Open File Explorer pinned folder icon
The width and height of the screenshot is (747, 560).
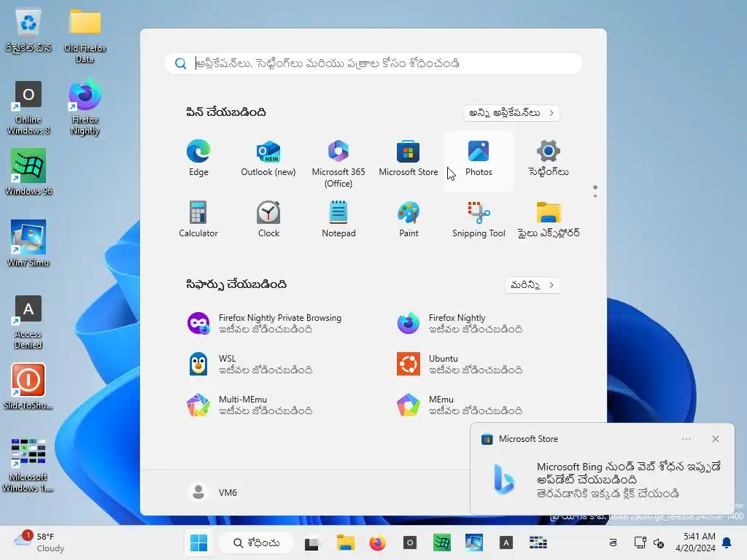tap(549, 219)
